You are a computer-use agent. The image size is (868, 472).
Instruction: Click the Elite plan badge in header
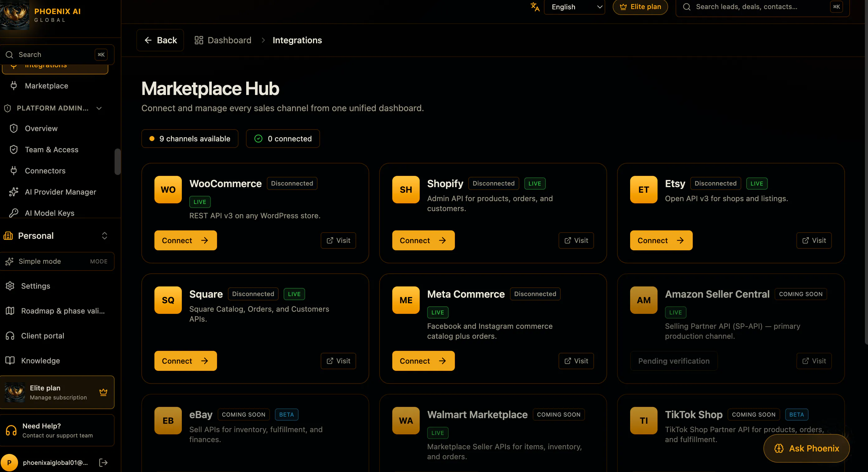click(640, 7)
